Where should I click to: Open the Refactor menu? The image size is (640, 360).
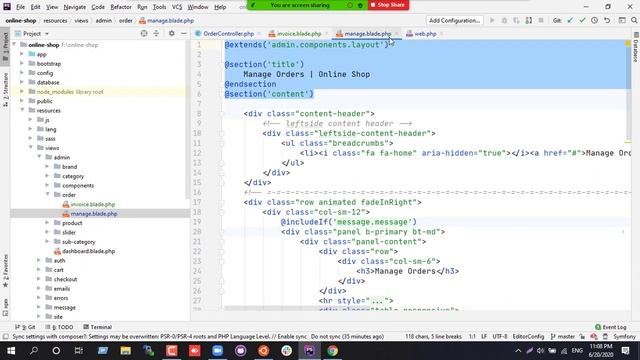tap(121, 7)
